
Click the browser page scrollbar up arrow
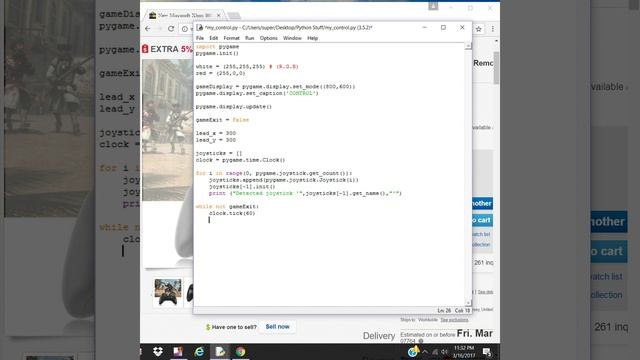pyautogui.click(x=496, y=41)
